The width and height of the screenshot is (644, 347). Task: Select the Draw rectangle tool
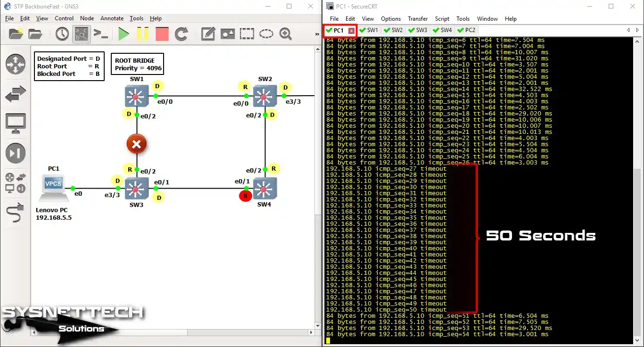pyautogui.click(x=247, y=33)
